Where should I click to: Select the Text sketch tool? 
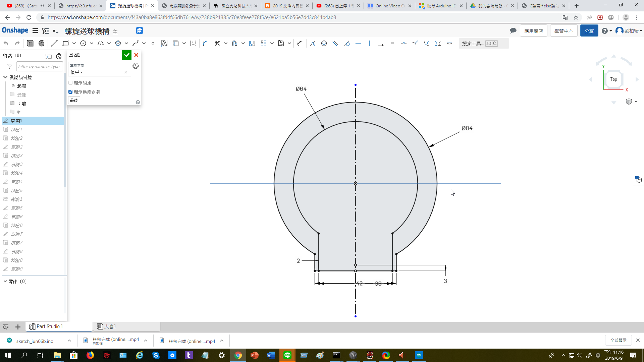pyautogui.click(x=164, y=43)
